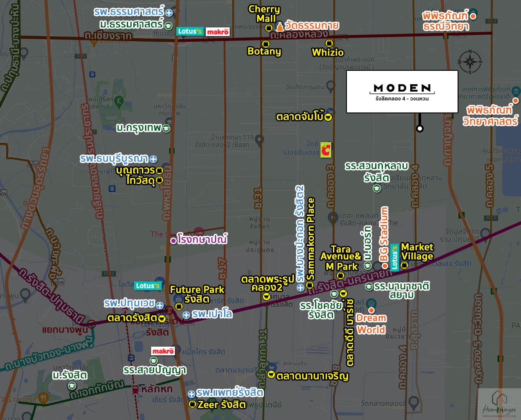This screenshot has height=420, width=521.
Task: Click the hospital cross beside รพ.เปาโล
Action: 186,315
